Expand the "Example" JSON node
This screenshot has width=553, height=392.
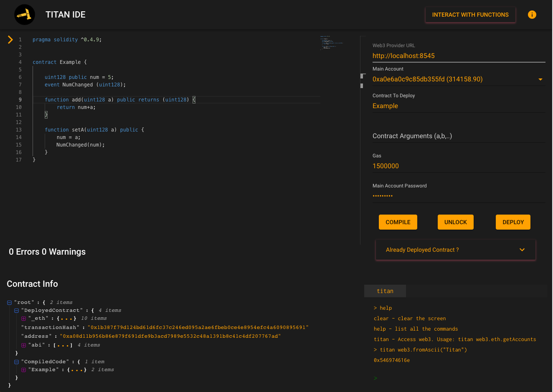tap(24, 370)
